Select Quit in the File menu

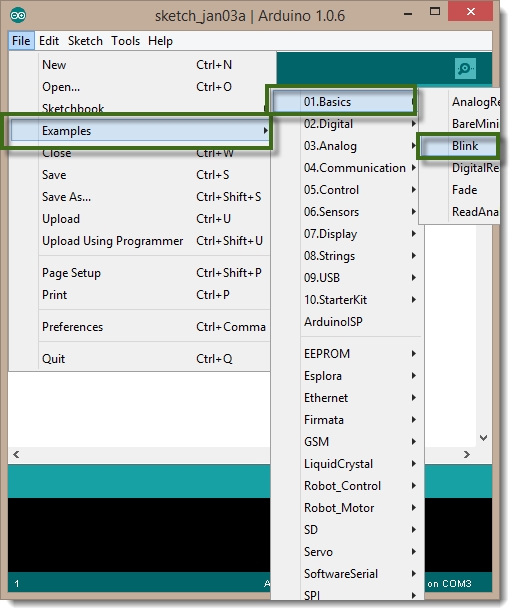140,359
